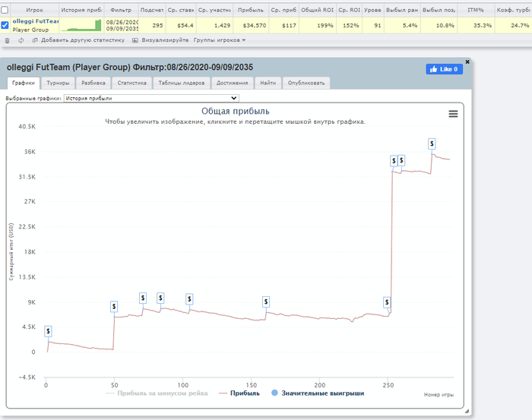The image size is (532, 420).
Task: Click first $ win marker near game 0
Action: (48, 331)
